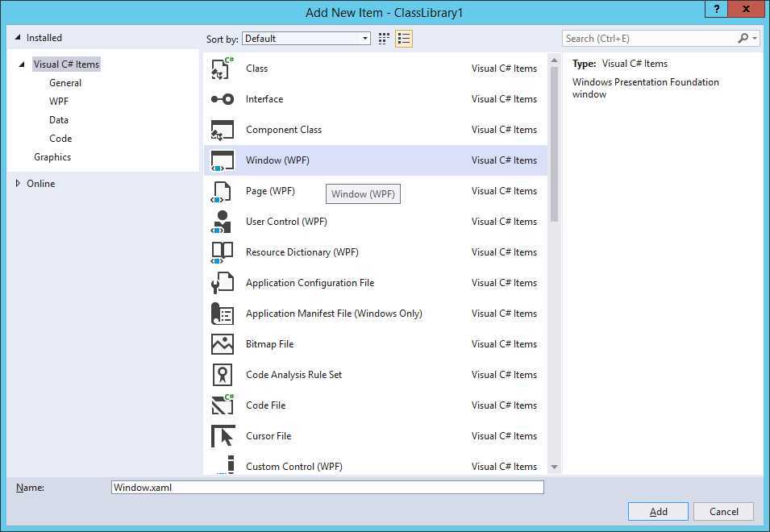Click the Add button
Image resolution: width=770 pixels, height=532 pixels.
pyautogui.click(x=658, y=511)
